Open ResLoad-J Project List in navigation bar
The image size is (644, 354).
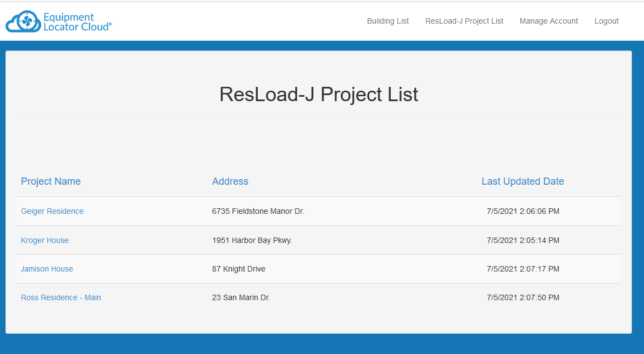[464, 21]
